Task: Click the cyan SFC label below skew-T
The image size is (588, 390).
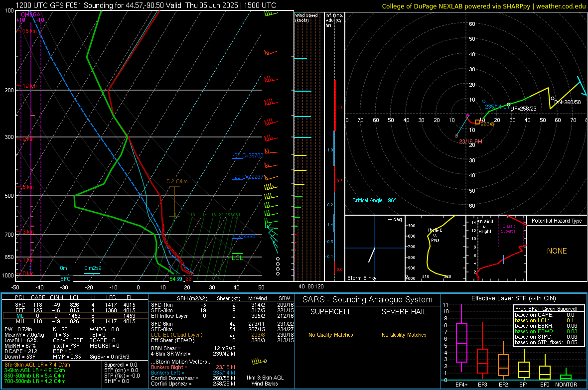Action: (x=65, y=278)
